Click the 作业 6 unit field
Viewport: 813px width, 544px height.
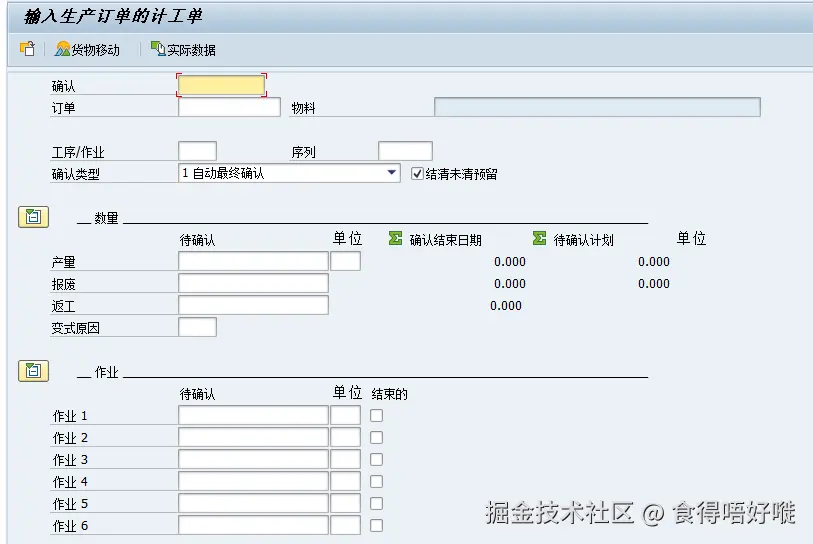point(346,525)
